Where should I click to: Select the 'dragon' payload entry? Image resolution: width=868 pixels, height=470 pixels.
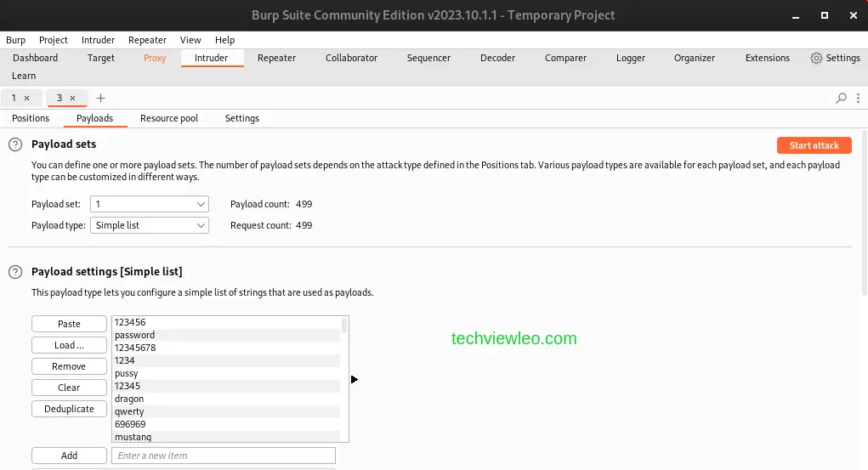(129, 399)
